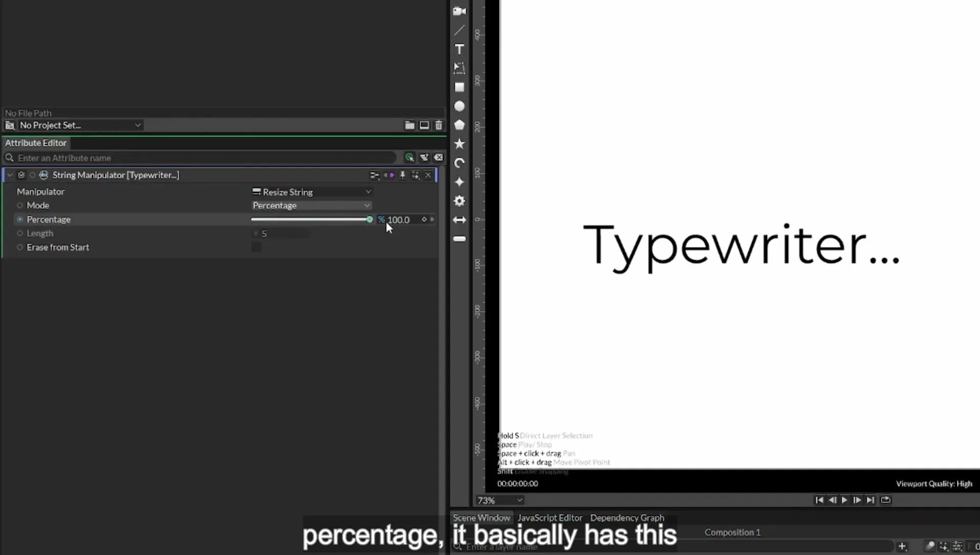Open the No Project Set dropdown
Screen dimensions: 980x555
pyautogui.click(x=80, y=125)
